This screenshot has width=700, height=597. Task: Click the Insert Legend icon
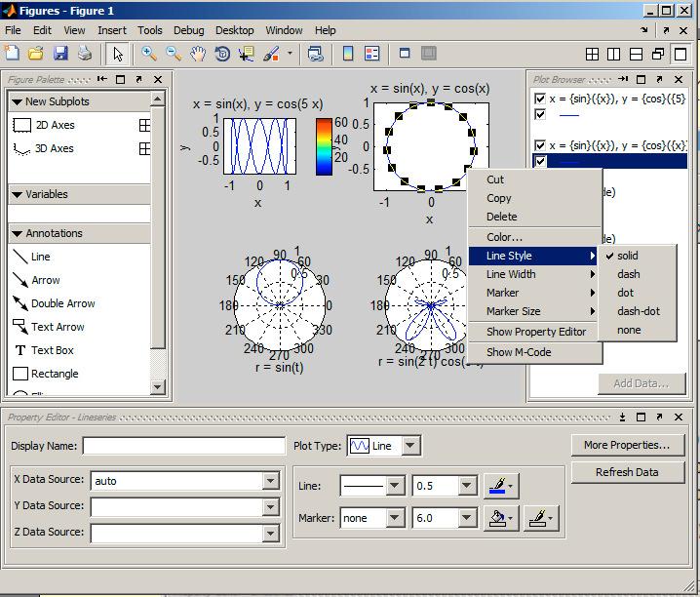pyautogui.click(x=371, y=54)
